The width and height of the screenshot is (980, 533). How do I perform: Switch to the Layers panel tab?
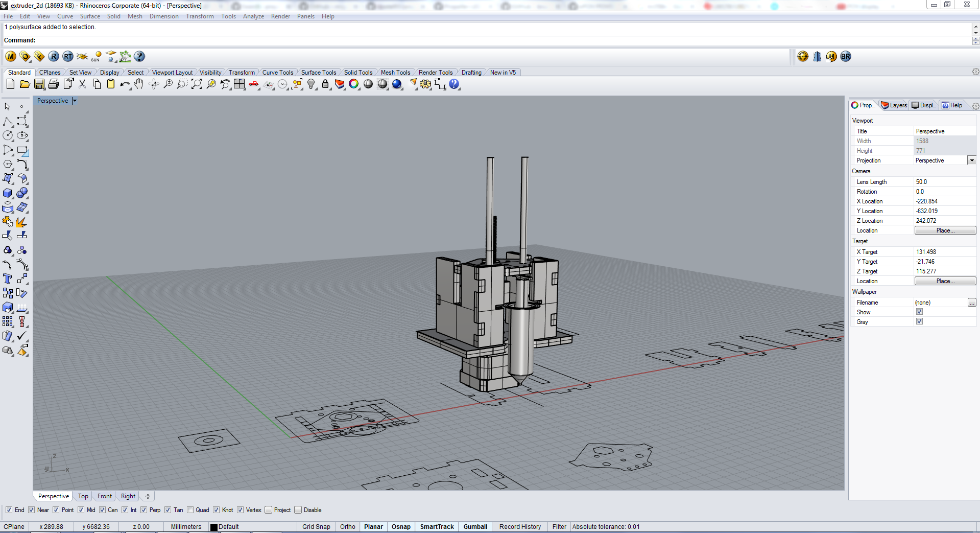894,105
